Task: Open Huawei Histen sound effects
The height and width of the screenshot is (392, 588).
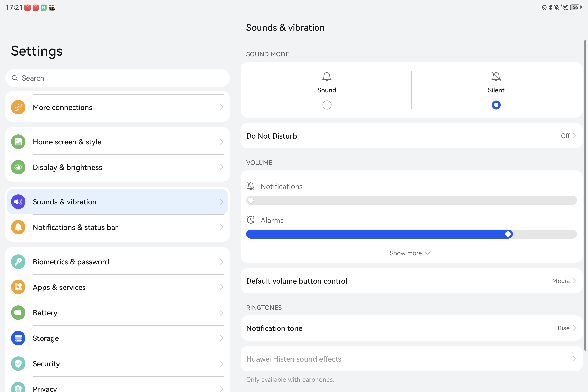Action: point(411,359)
